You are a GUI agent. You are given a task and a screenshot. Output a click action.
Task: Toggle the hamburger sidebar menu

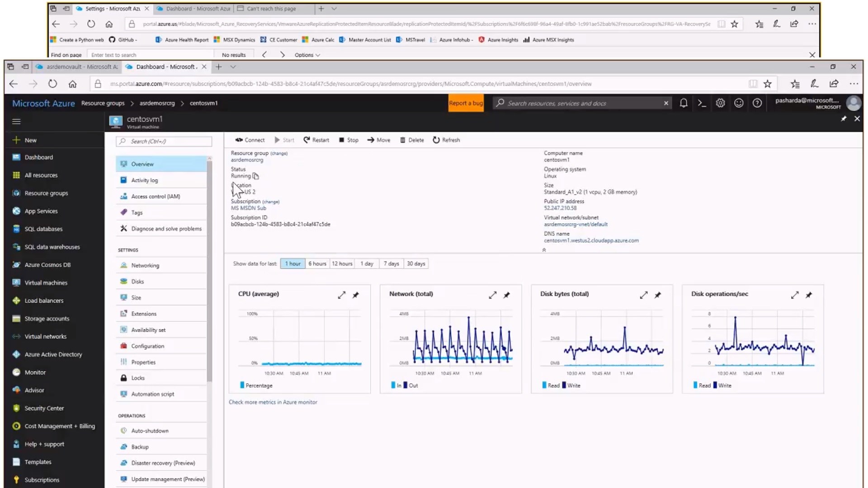(x=16, y=122)
